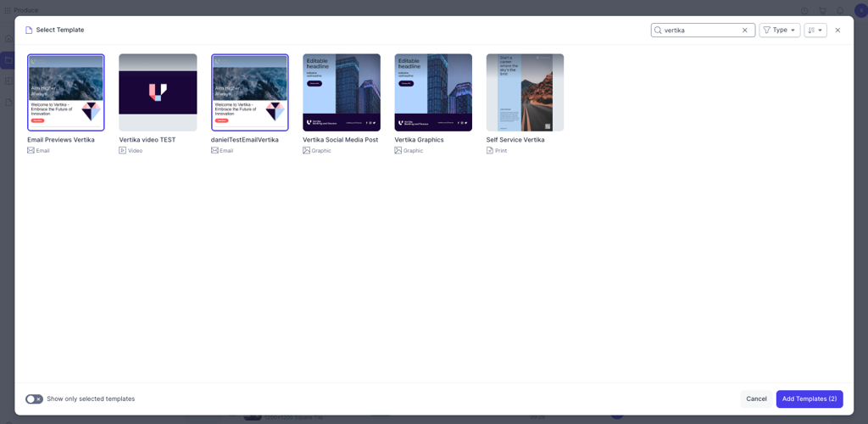
Task: Focus the vertika search field
Action: pos(703,31)
